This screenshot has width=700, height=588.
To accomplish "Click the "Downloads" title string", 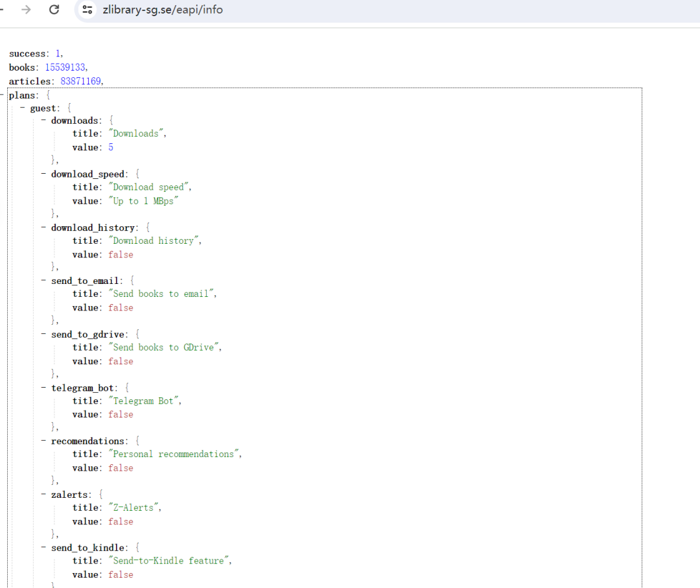I will tap(135, 134).
